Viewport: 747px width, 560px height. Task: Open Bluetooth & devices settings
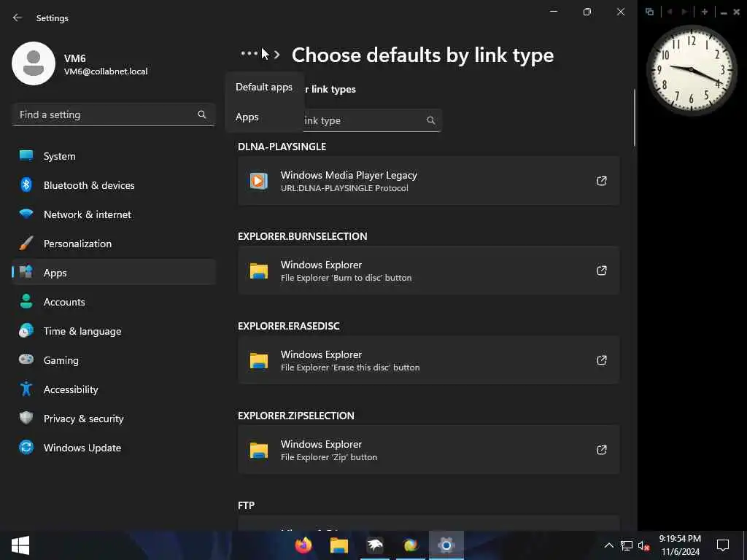pos(114,185)
